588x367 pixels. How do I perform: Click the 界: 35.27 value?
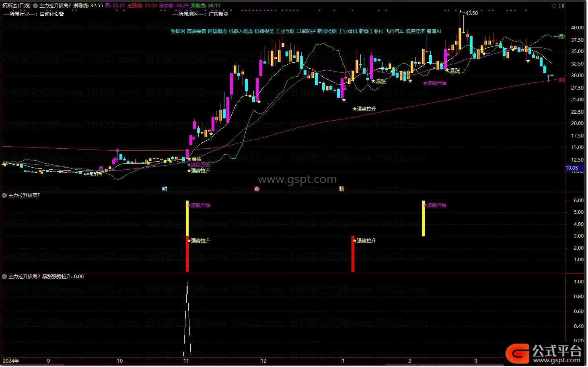pos(115,6)
